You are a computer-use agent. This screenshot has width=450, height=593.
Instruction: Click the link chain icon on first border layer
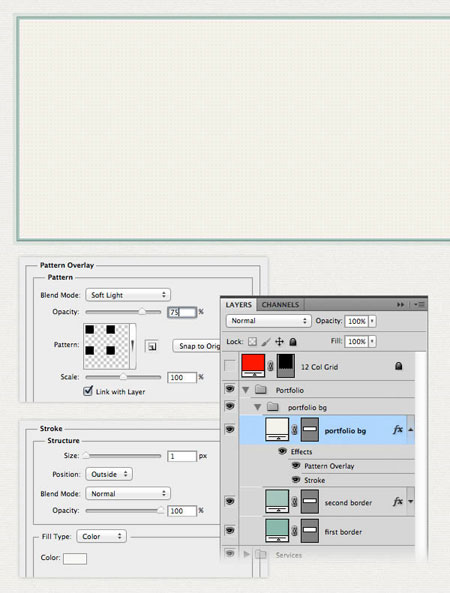pyautogui.click(x=295, y=531)
